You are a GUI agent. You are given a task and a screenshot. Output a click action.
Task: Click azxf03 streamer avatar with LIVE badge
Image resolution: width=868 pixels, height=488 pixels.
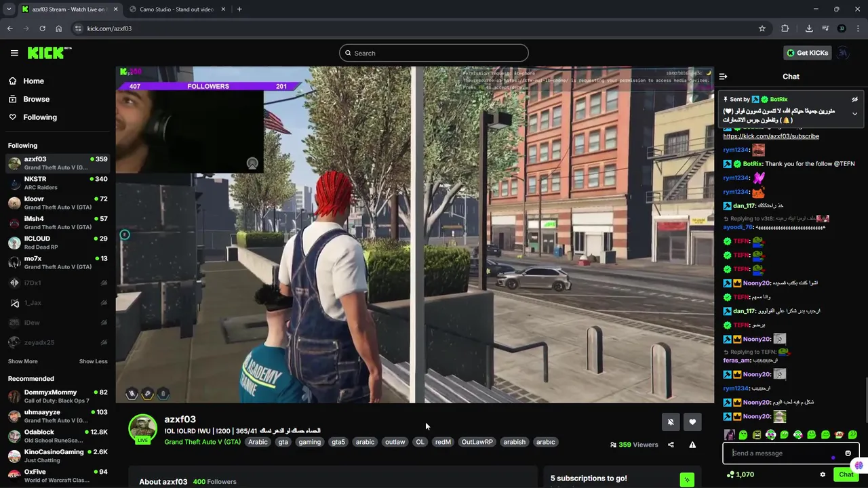pyautogui.click(x=142, y=429)
